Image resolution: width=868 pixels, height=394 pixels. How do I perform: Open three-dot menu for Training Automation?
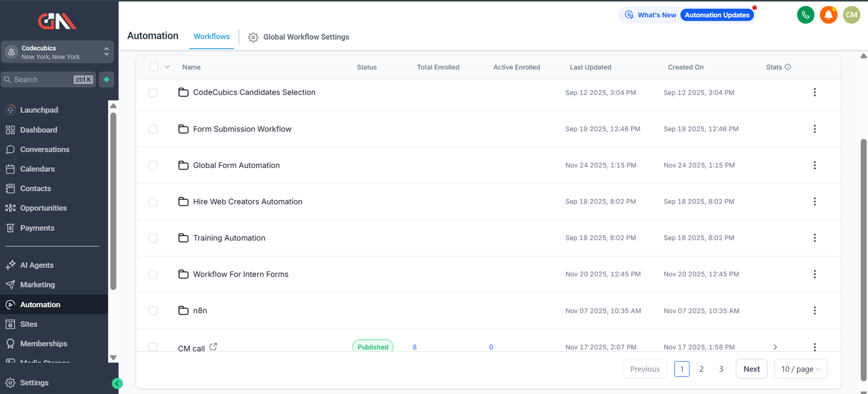pos(814,238)
